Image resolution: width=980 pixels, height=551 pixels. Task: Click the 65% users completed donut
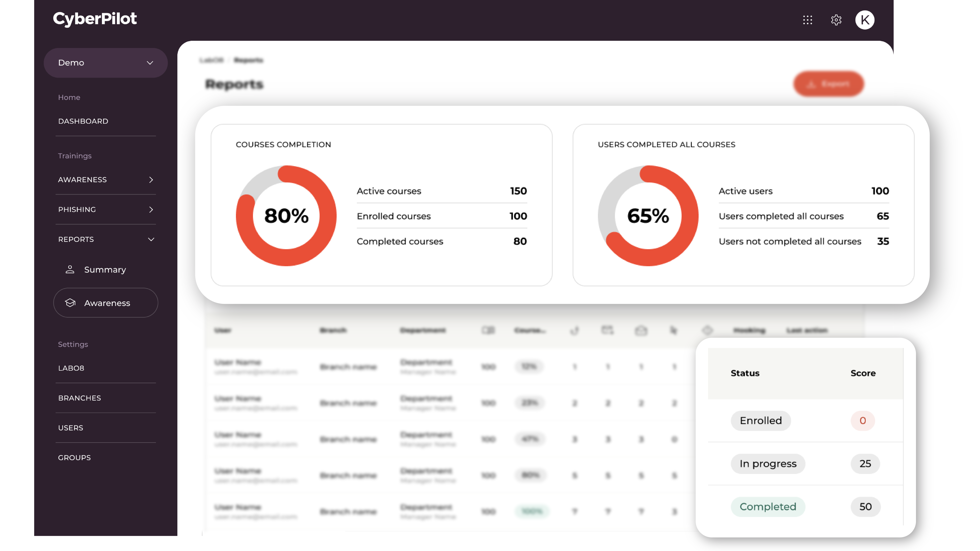point(648,216)
